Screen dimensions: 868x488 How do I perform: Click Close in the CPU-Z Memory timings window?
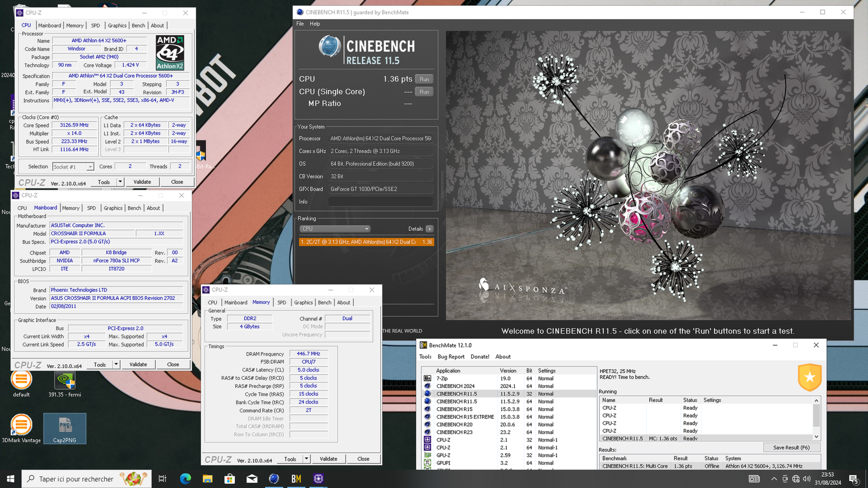coord(363,459)
